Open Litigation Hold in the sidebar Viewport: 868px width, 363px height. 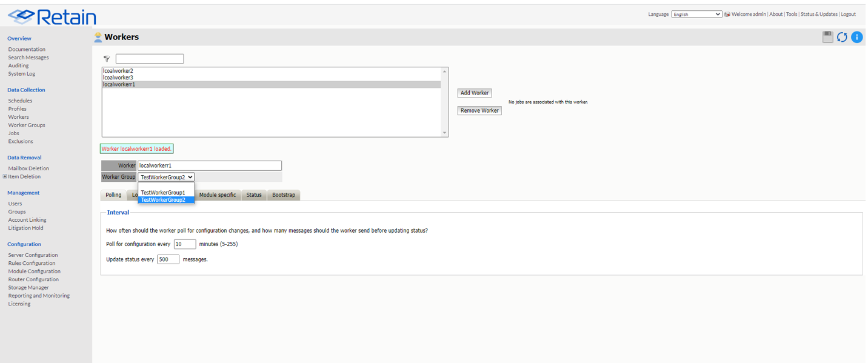click(25, 228)
